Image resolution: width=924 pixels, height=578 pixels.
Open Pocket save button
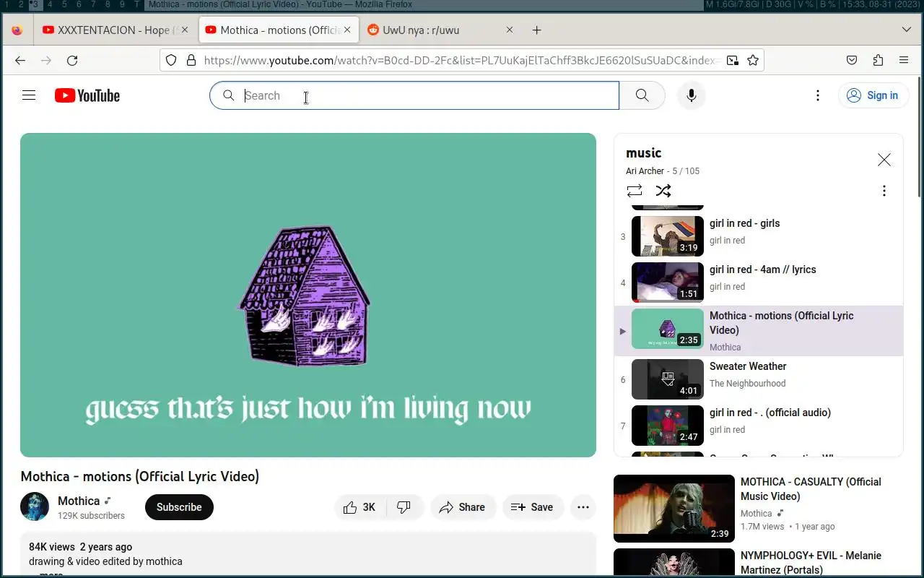click(x=852, y=61)
